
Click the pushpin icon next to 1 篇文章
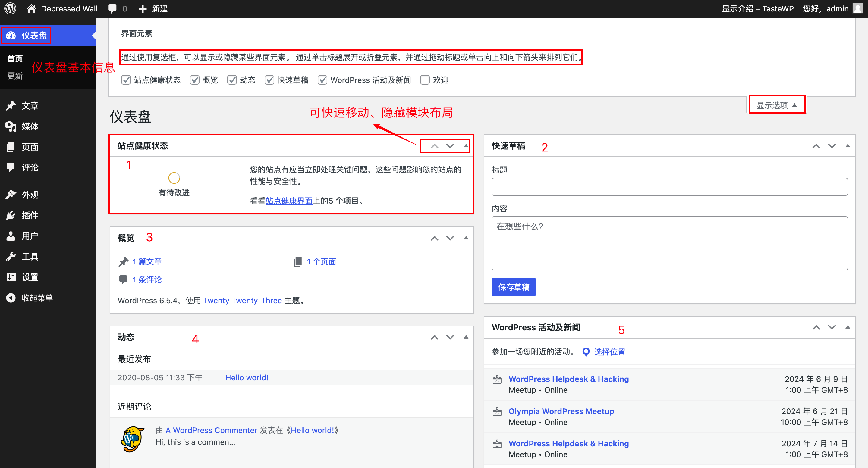coord(124,262)
